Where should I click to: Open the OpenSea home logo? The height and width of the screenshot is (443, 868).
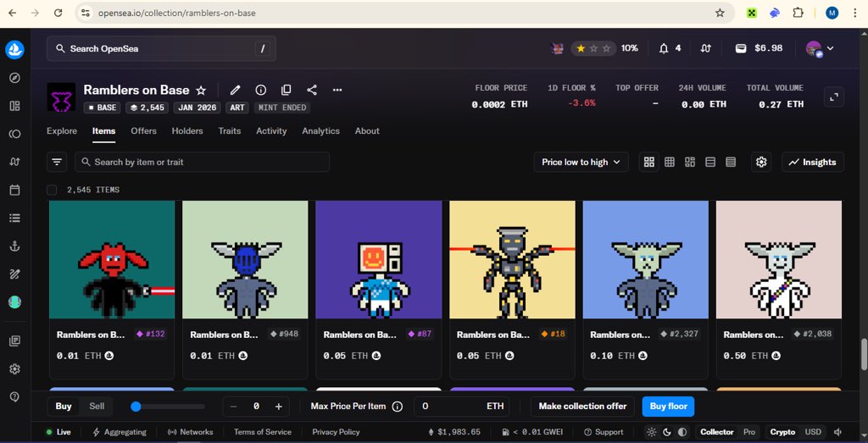15,50
